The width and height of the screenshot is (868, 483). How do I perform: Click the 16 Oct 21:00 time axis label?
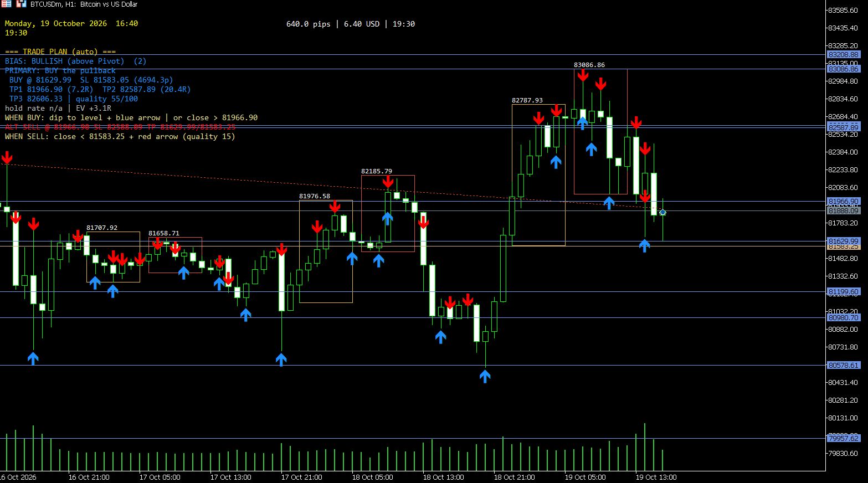pyautogui.click(x=89, y=477)
